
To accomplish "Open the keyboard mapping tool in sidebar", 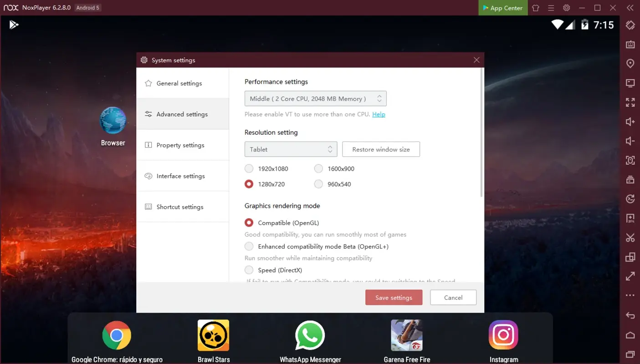I will tap(630, 25).
